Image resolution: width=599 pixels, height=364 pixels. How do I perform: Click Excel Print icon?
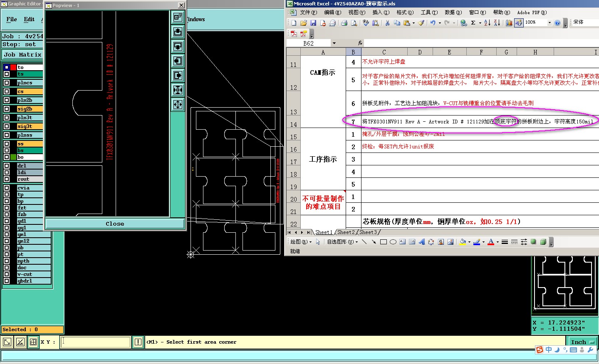[x=344, y=23]
